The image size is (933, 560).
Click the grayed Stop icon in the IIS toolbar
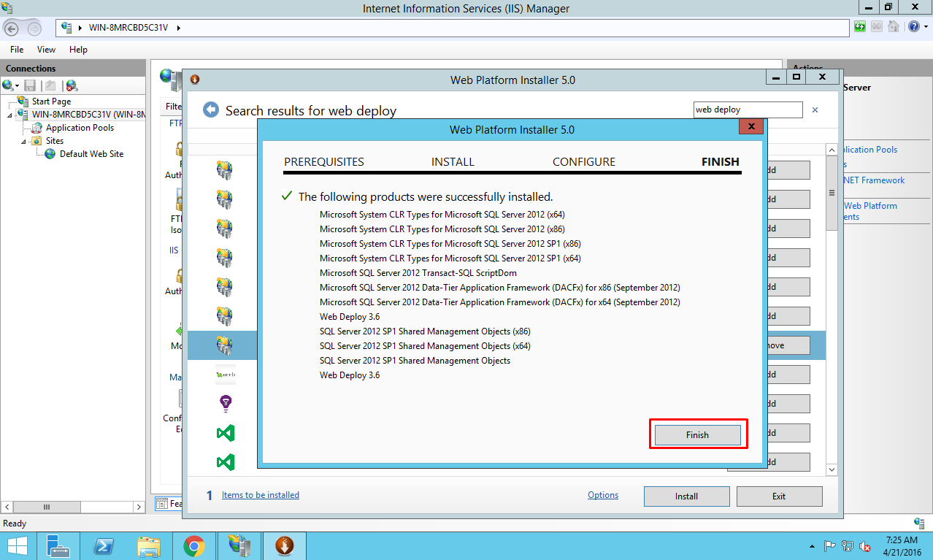pyautogui.click(x=877, y=27)
